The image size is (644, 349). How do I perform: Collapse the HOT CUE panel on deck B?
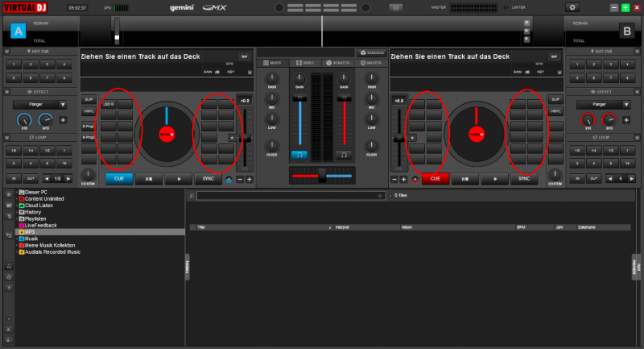637,52
